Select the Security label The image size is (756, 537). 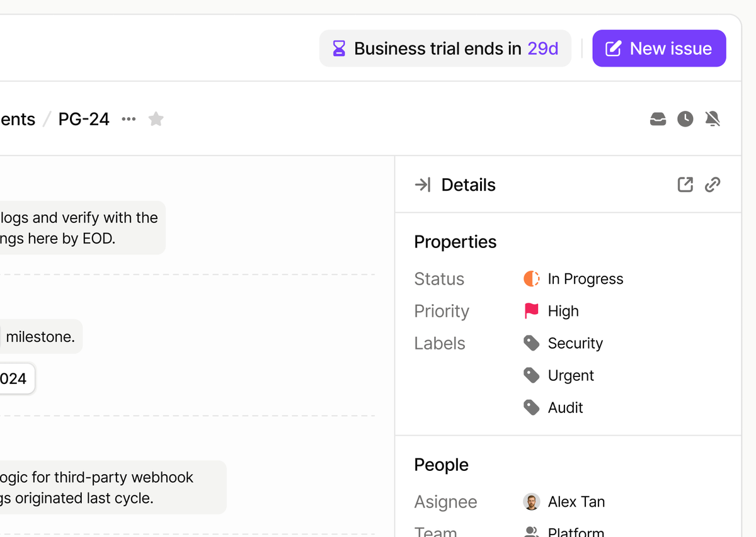[x=575, y=343]
